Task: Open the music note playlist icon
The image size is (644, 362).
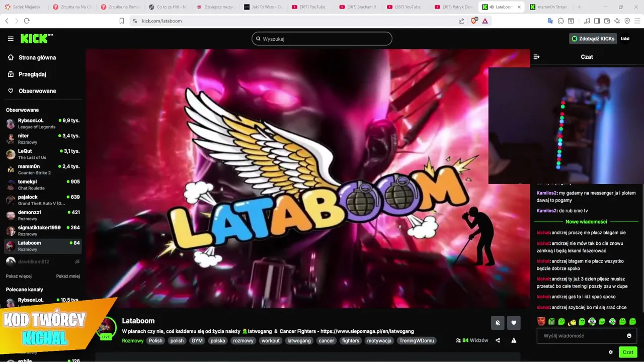Action: [587, 21]
